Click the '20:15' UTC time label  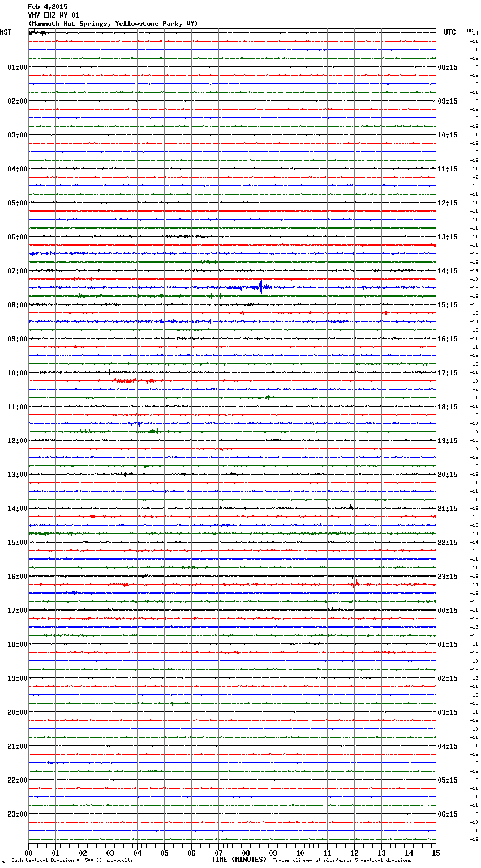coord(448,475)
